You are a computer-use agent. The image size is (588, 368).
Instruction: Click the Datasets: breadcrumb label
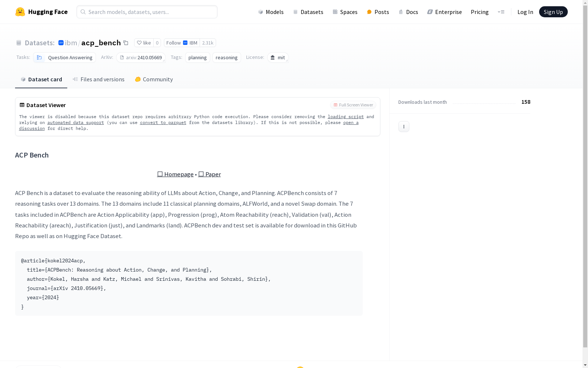click(x=40, y=43)
